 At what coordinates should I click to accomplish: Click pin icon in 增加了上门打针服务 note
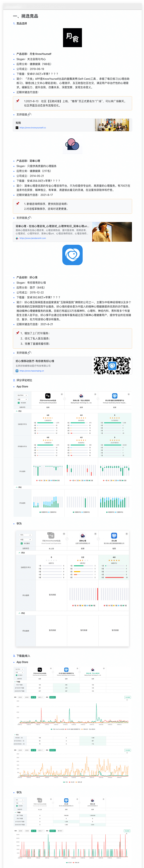17,333
